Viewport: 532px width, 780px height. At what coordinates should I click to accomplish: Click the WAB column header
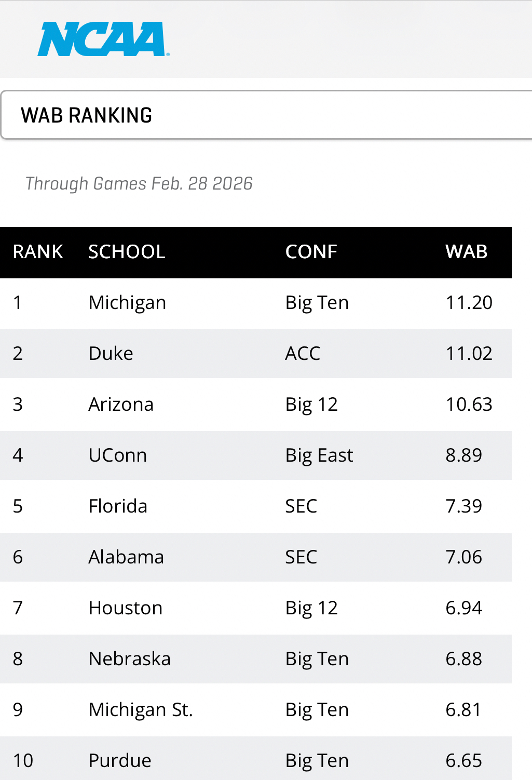[x=466, y=252]
